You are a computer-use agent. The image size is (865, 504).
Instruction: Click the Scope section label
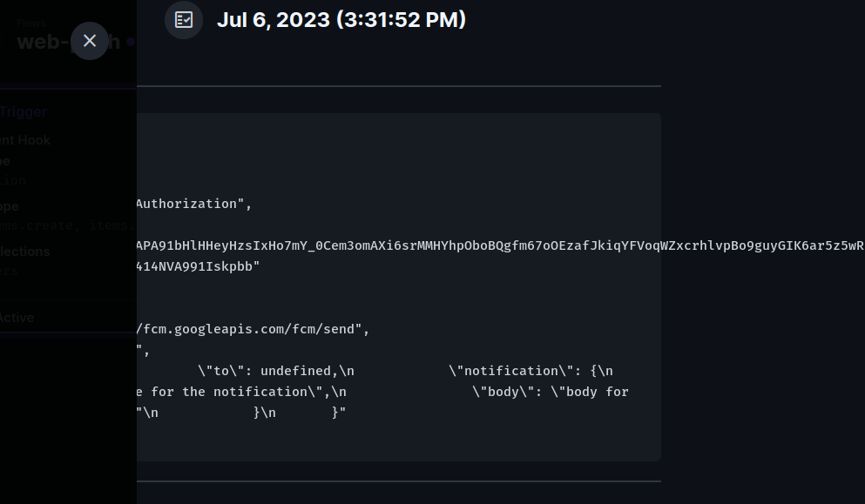tap(9, 206)
